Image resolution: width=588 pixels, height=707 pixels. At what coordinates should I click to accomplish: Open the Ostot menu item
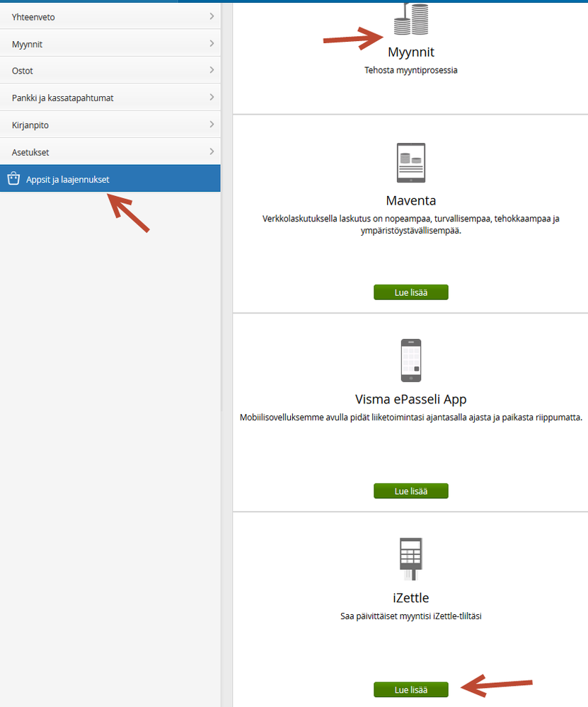(110, 70)
